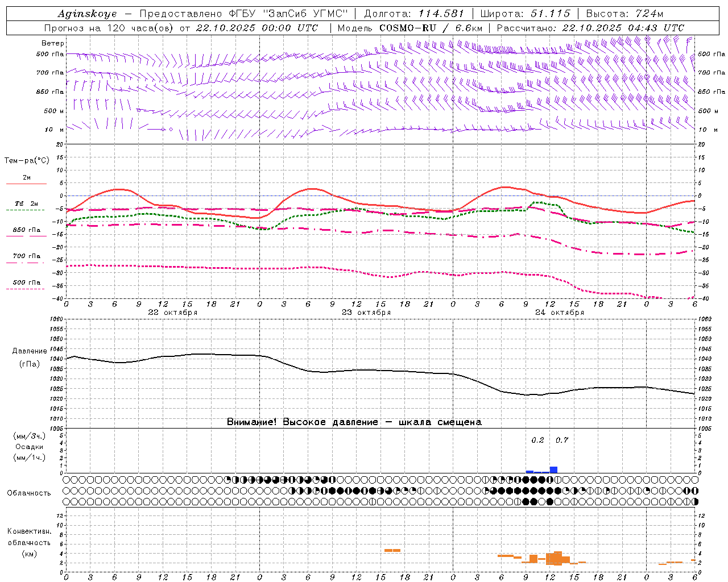The width and height of the screenshot is (728, 582).
Task: Click the "Td 2м" dew point legend entry
Action: pos(27,203)
